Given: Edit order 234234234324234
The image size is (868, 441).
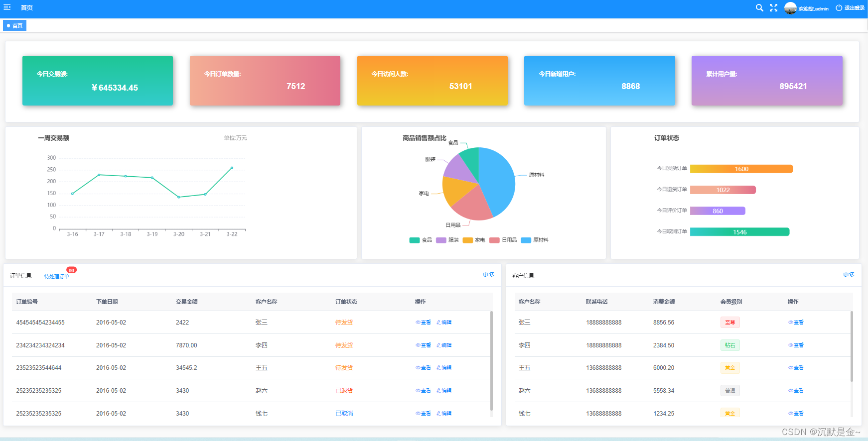Looking at the screenshot, I should tap(444, 345).
